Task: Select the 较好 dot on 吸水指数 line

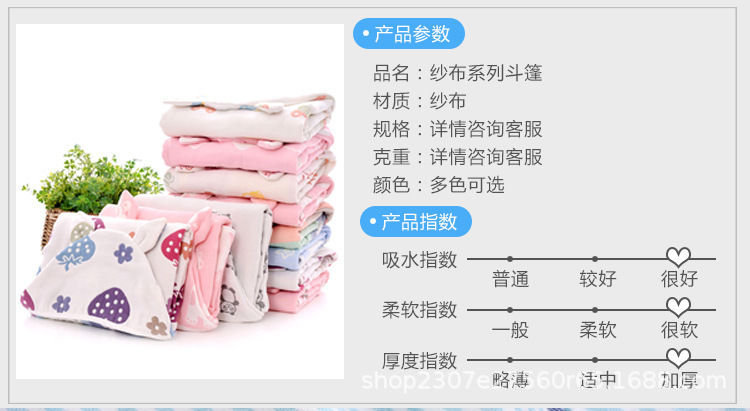Action: tap(595, 259)
